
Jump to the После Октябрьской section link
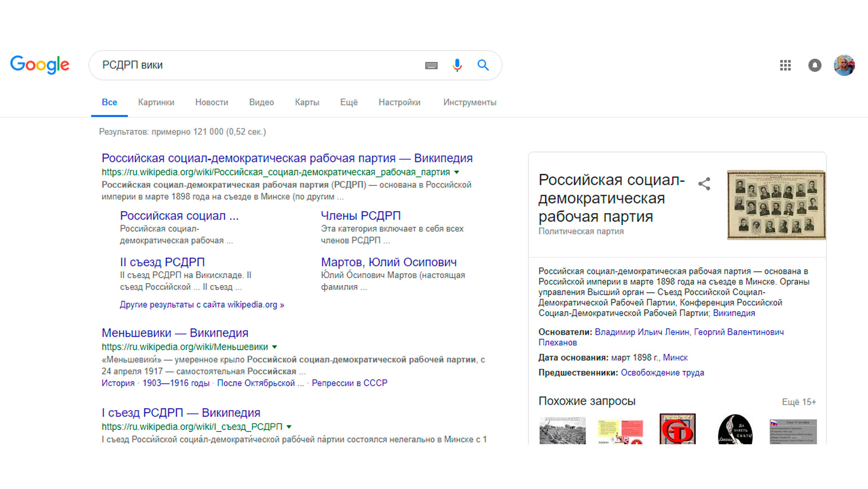click(260, 383)
